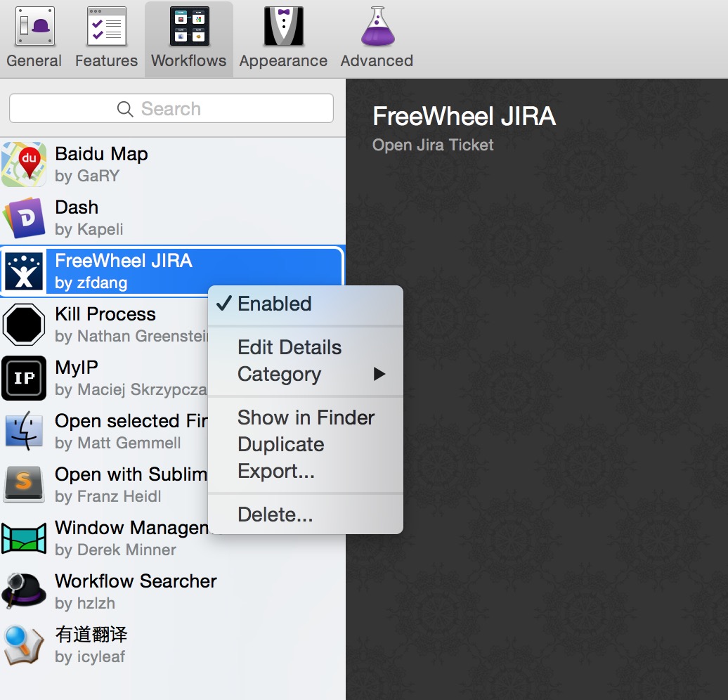Click the Open Jira Ticket subtitle
This screenshot has height=700, width=728.
tap(433, 145)
